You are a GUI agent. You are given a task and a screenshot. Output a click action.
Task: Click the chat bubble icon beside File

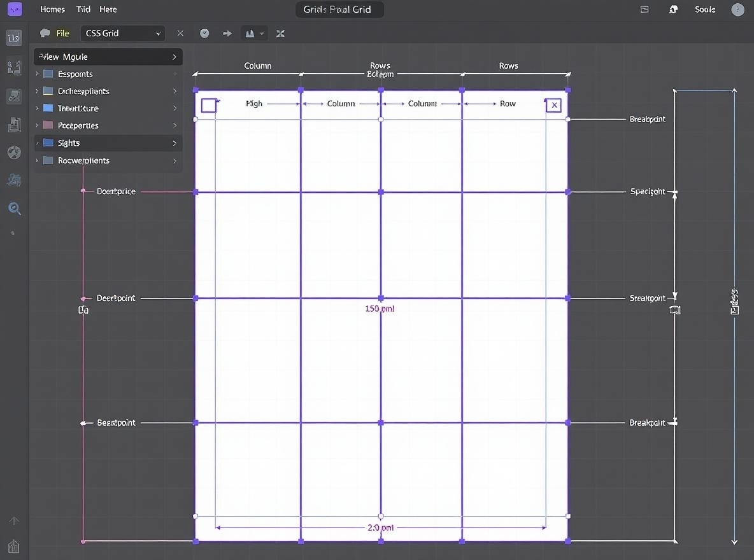(45, 33)
